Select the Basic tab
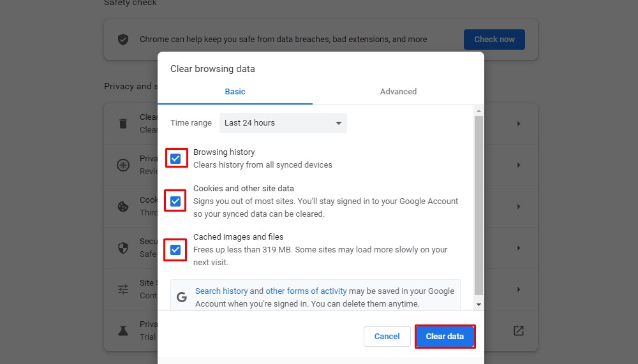Screen dimensions: 638x364 (235, 92)
